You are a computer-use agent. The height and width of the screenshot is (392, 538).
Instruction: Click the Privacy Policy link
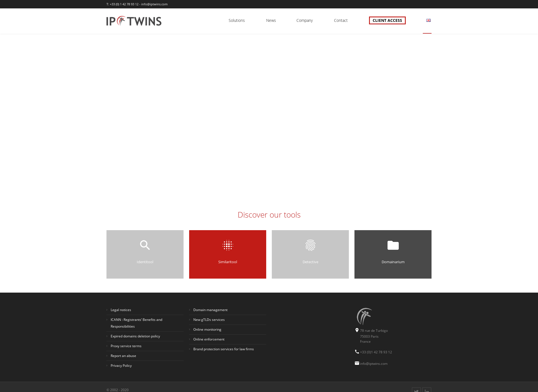[121, 365]
